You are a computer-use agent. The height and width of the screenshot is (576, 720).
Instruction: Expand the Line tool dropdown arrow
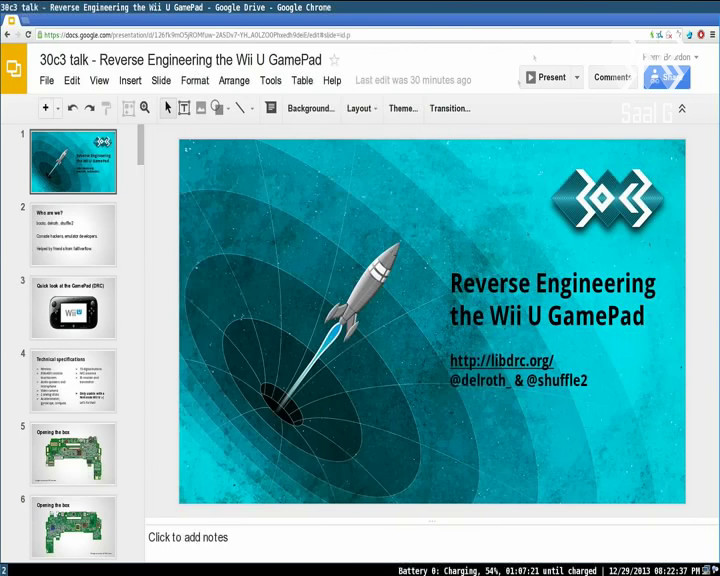[252, 109]
